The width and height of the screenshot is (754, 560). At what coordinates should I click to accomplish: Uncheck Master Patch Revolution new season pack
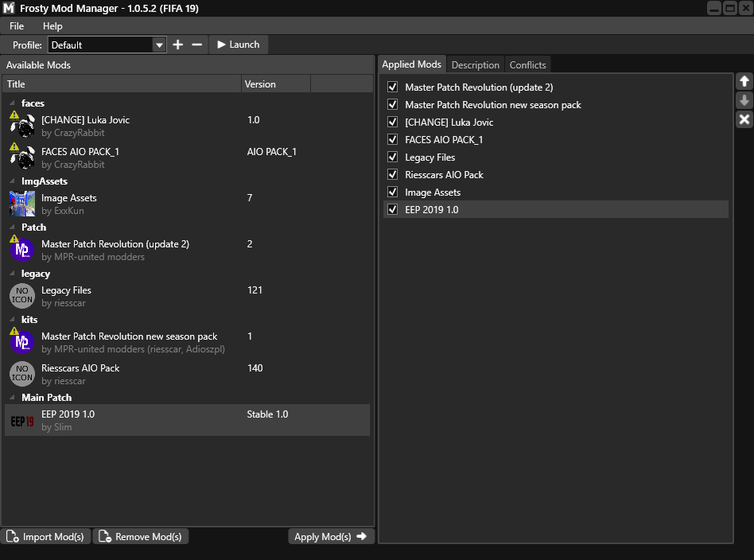(x=392, y=104)
